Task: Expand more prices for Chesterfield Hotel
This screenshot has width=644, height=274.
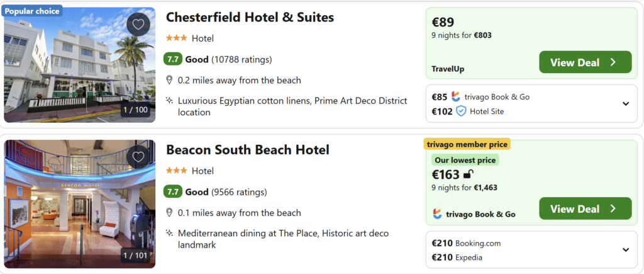Action: (626, 104)
